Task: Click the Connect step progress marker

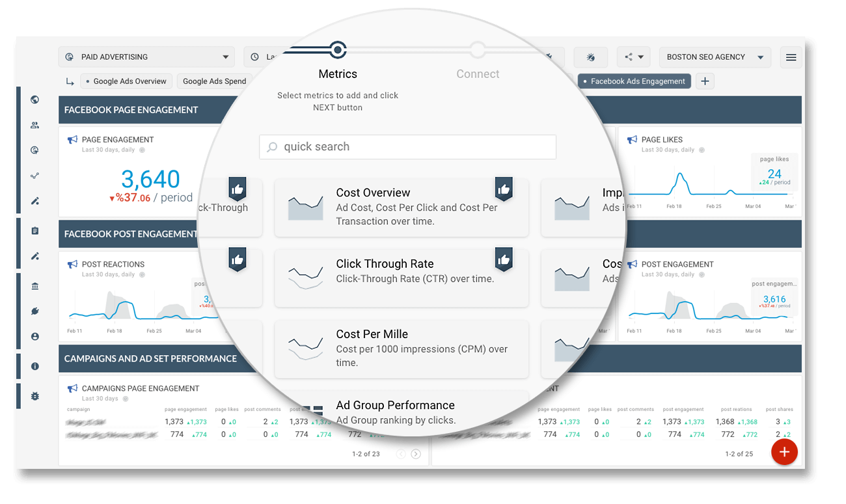Action: (478, 49)
